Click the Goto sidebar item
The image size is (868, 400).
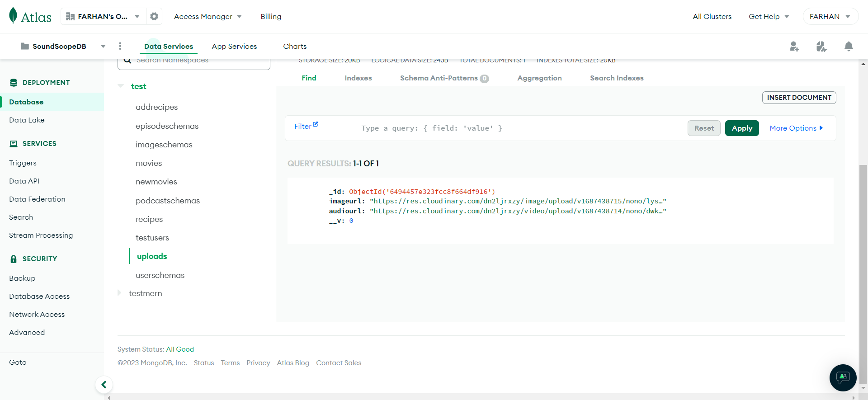[x=18, y=362]
